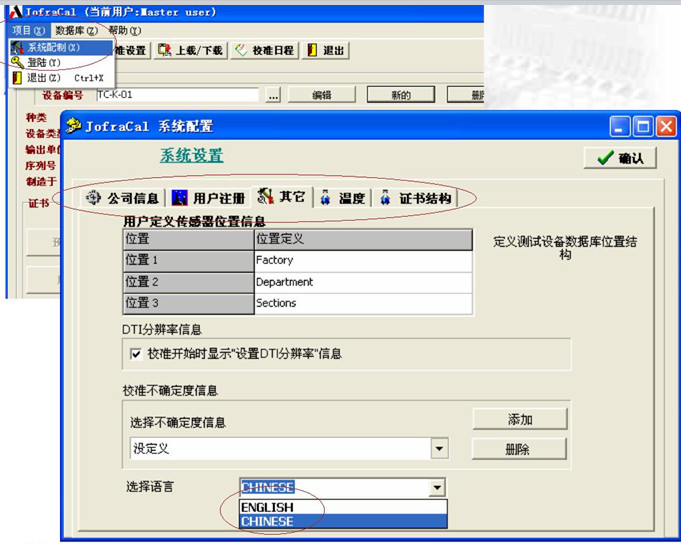Switch to the 温度 tab
681x544 pixels.
tap(342, 198)
